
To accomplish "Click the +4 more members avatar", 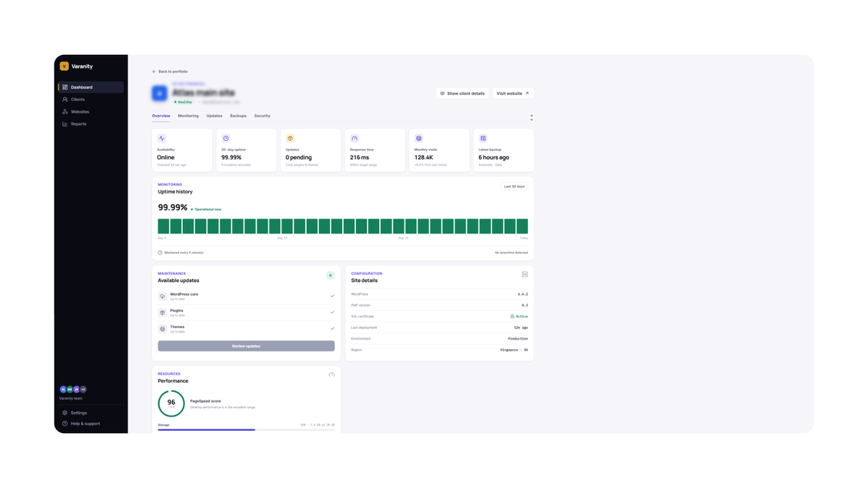I will point(83,389).
